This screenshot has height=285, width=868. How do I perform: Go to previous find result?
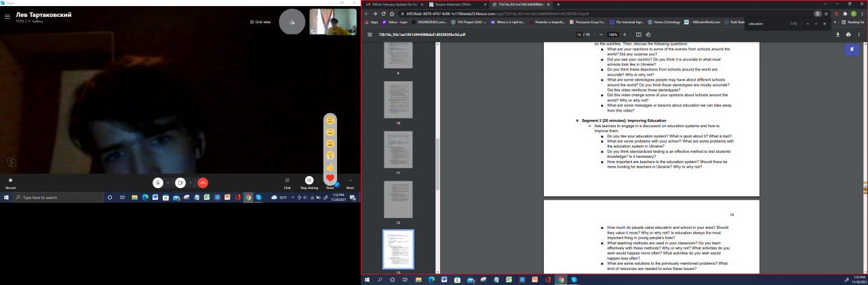click(x=807, y=24)
